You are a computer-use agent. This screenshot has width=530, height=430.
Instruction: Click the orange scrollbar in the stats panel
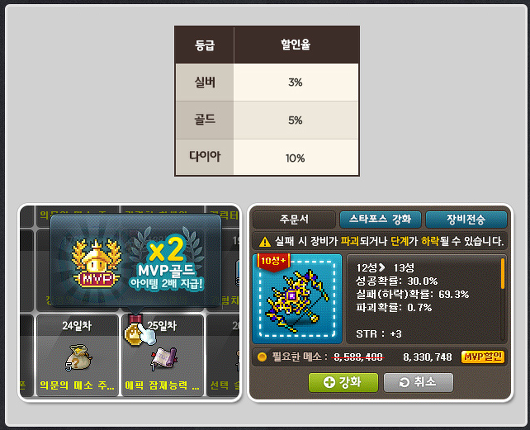click(x=503, y=274)
